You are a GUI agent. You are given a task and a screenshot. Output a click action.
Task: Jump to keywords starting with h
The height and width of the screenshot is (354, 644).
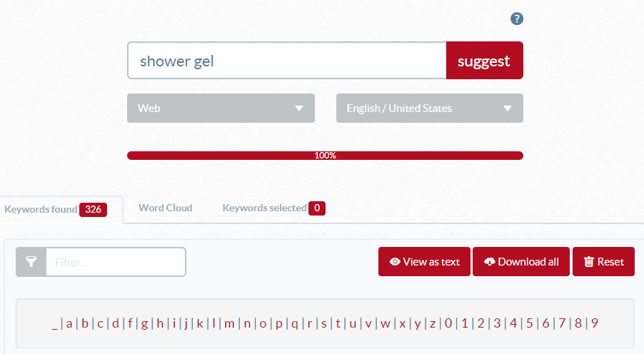(160, 323)
